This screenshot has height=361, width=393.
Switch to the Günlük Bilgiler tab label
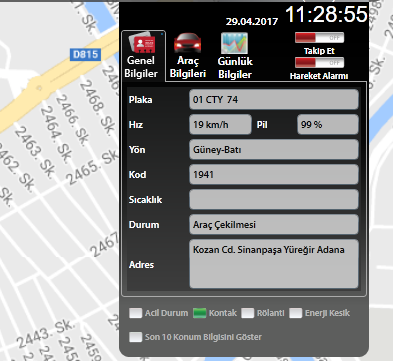pos(235,68)
